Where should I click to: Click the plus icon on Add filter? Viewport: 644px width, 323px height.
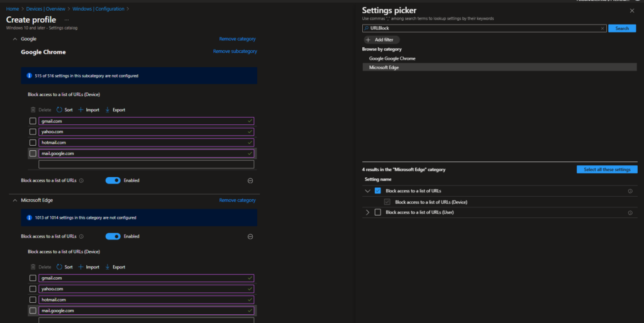368,40
